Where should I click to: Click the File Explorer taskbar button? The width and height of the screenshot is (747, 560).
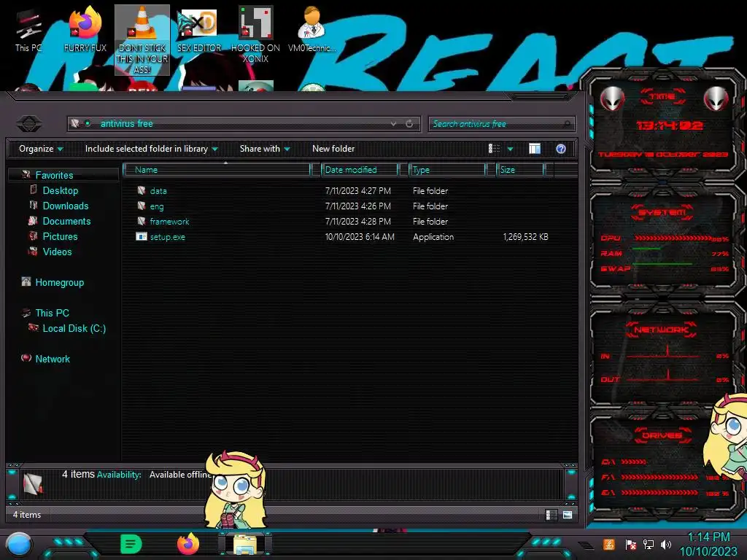pos(245,545)
